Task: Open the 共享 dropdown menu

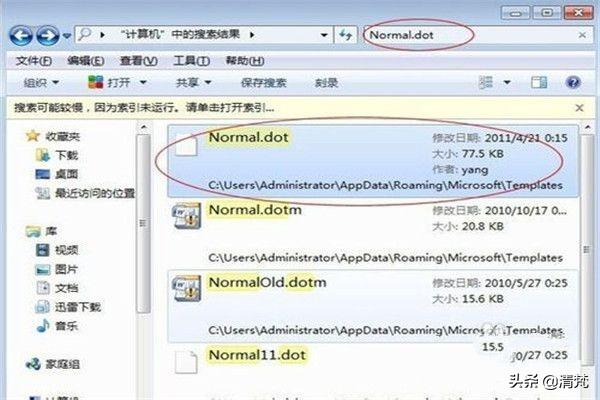Action: [x=193, y=83]
